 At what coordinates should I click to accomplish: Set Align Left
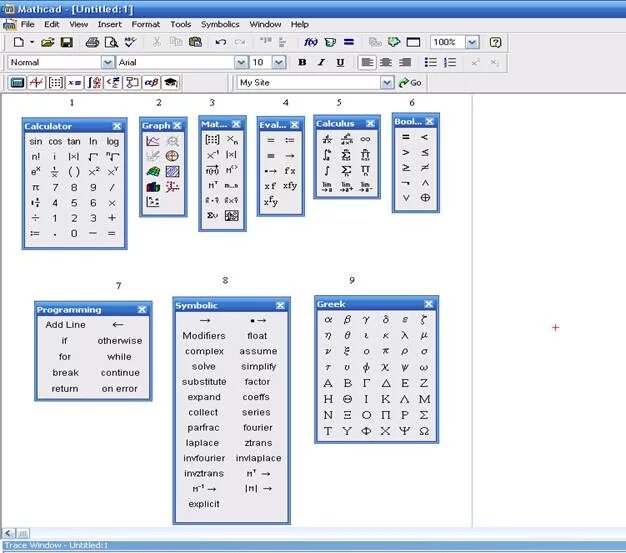[x=367, y=62]
